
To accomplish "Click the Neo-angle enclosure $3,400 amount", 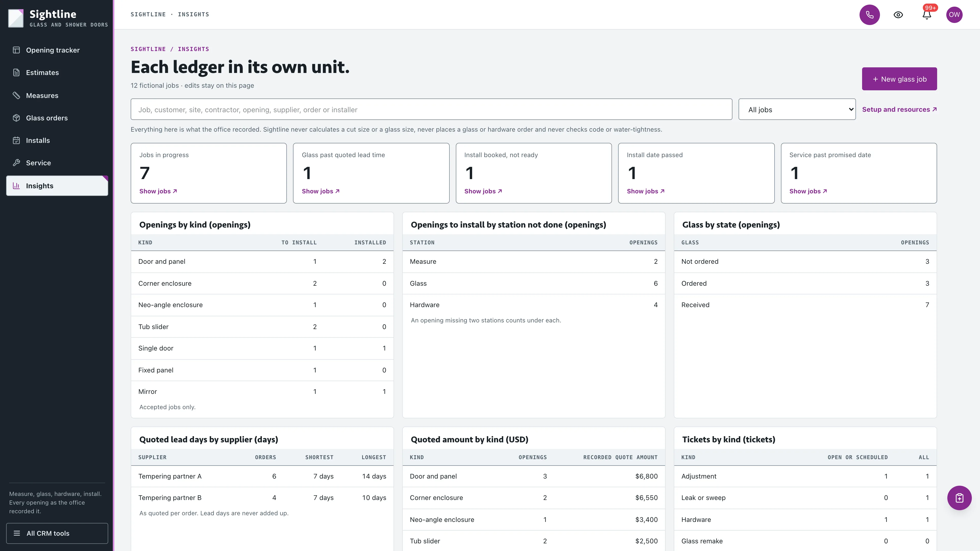I will pos(646,519).
